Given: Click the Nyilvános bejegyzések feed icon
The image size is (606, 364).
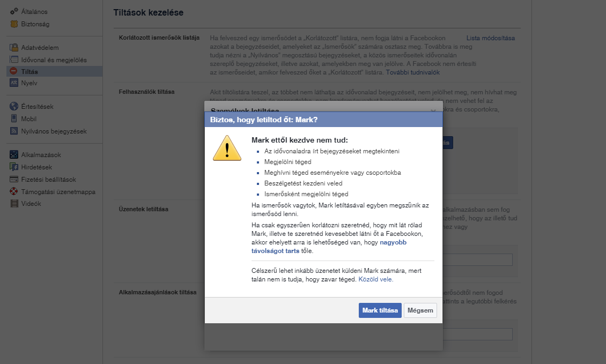Looking at the screenshot, I should point(14,131).
